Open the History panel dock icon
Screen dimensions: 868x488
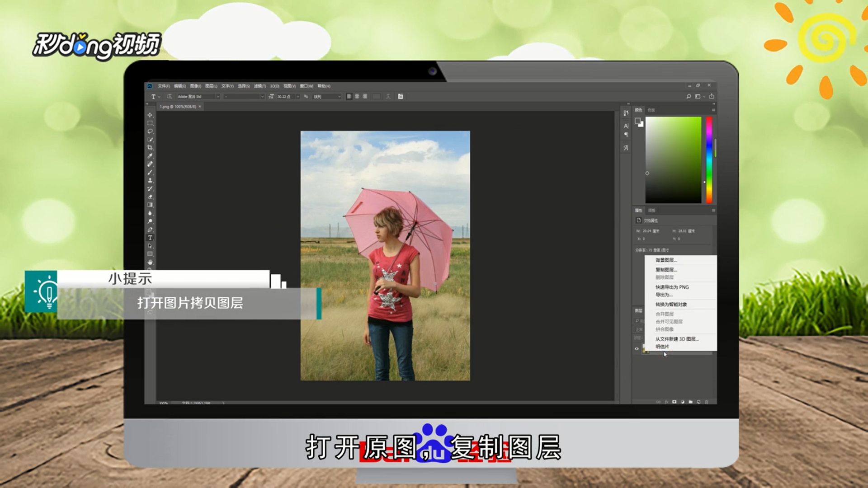pyautogui.click(x=626, y=113)
